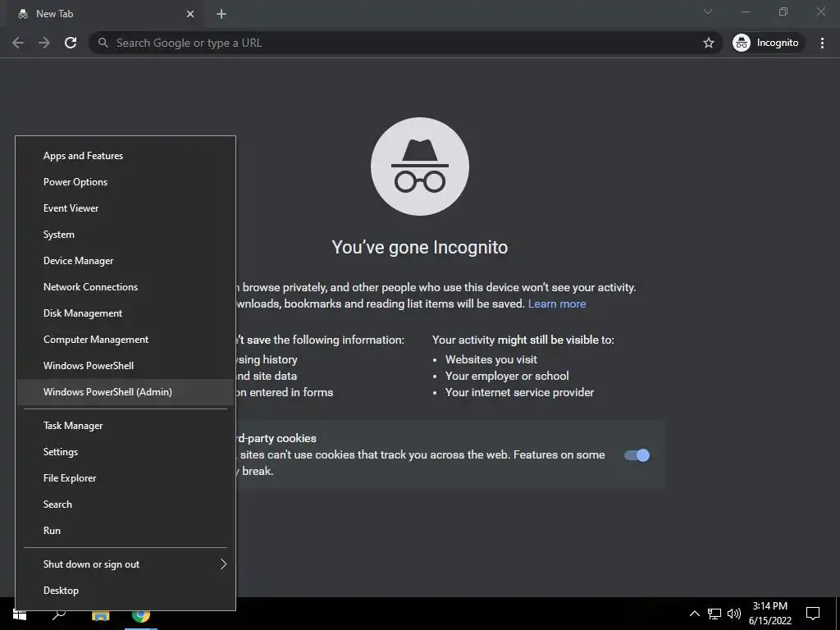Screen dimensions: 840x630
Task: Launch Event Viewer
Action: click(x=126, y=208)
